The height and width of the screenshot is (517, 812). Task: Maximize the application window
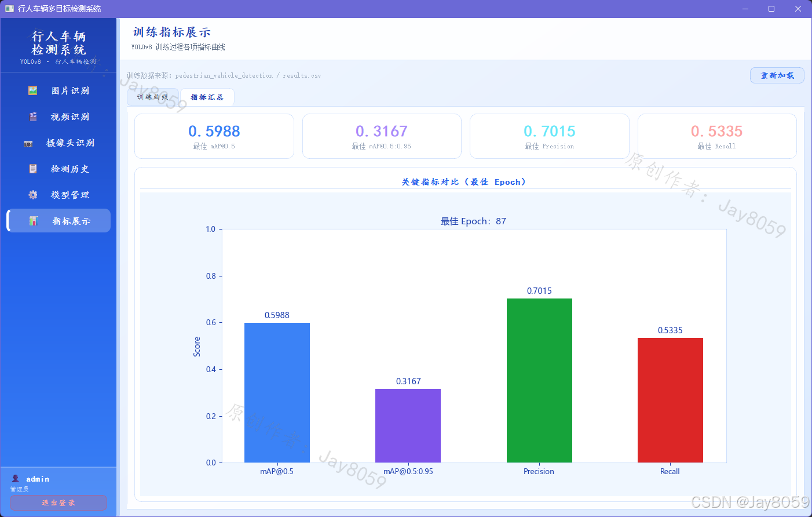pyautogui.click(x=771, y=9)
